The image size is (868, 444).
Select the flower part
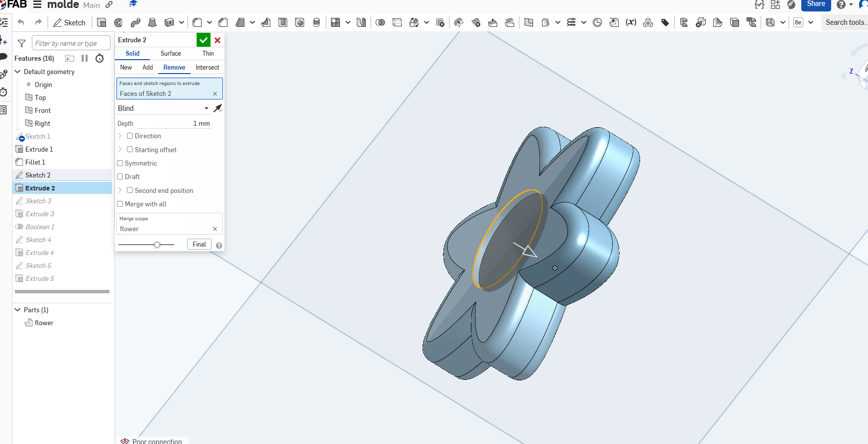(44, 323)
